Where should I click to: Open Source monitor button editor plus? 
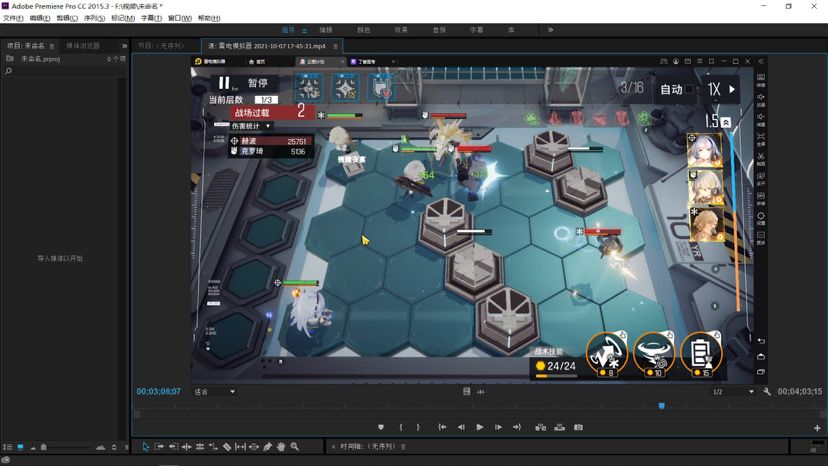pos(817,428)
